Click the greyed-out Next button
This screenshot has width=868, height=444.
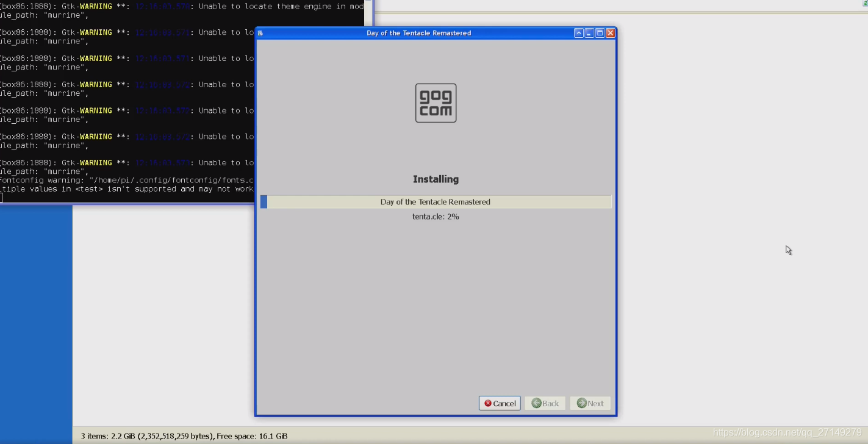point(590,403)
